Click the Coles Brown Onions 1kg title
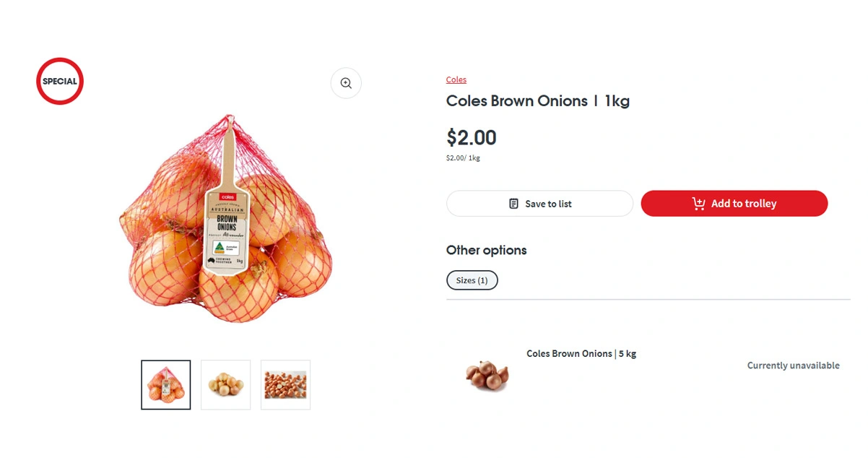This screenshot has width=868, height=458. 538,101
